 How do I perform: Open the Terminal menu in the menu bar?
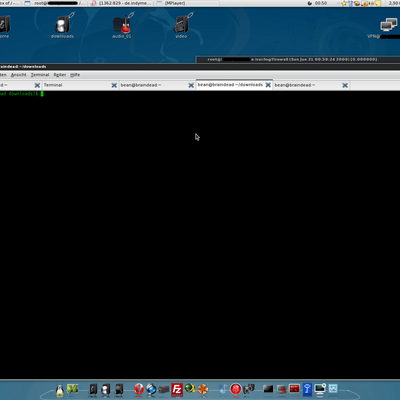(x=40, y=75)
